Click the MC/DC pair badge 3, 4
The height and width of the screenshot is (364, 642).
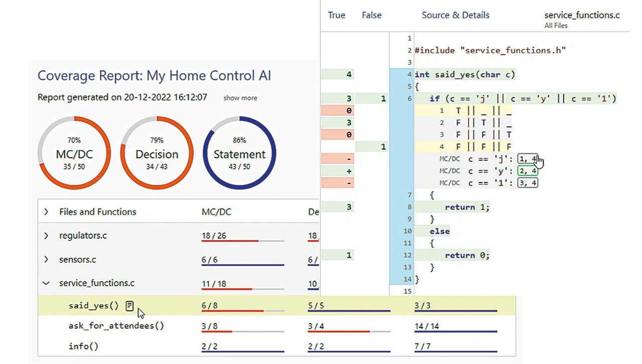[x=528, y=183]
